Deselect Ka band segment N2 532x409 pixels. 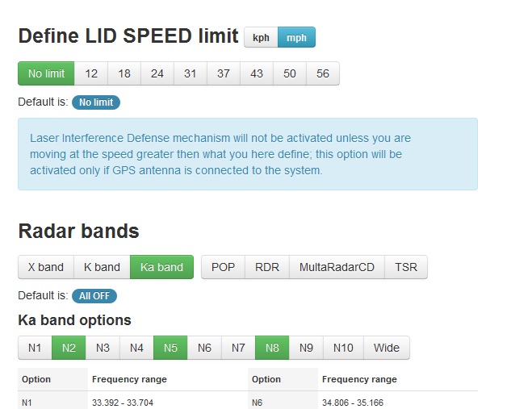[69, 348]
